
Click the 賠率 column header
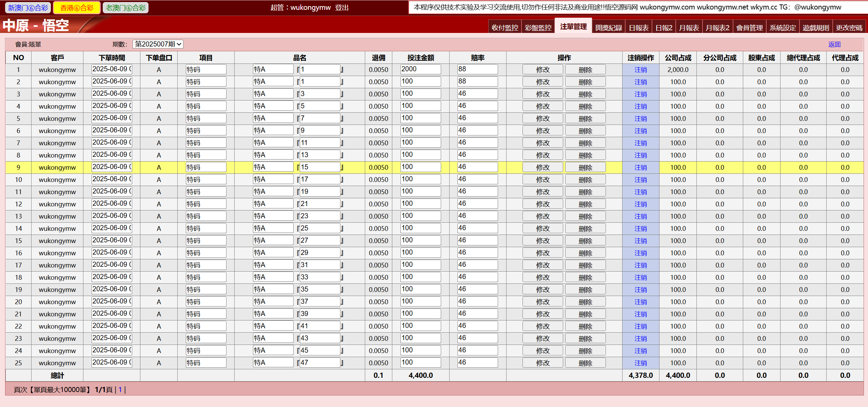(x=477, y=58)
